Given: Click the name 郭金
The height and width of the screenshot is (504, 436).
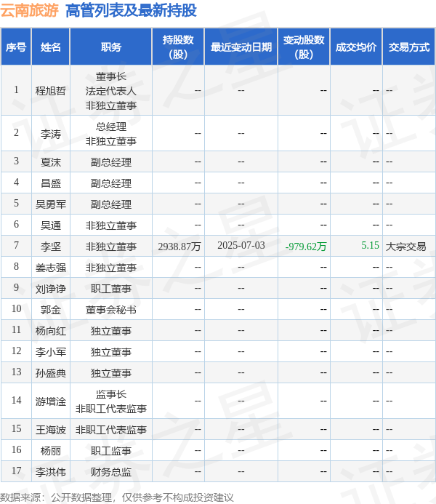Looking at the screenshot, I should pos(51,310).
